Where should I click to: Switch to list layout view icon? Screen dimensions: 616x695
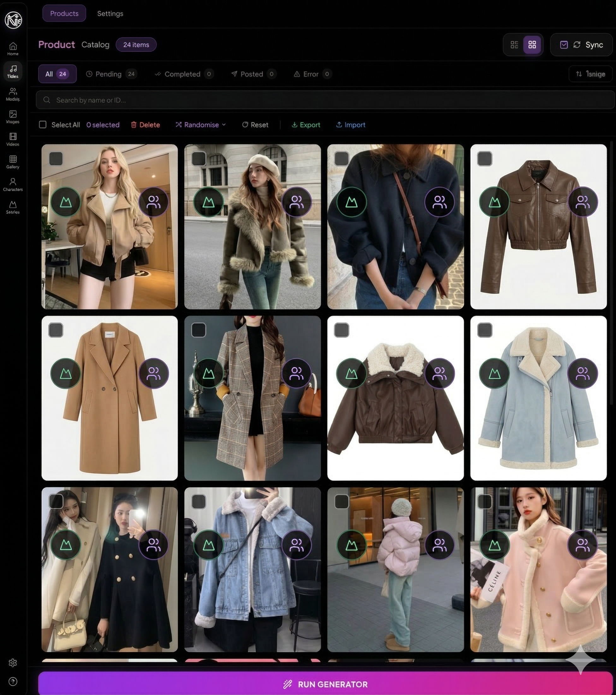[x=514, y=45]
